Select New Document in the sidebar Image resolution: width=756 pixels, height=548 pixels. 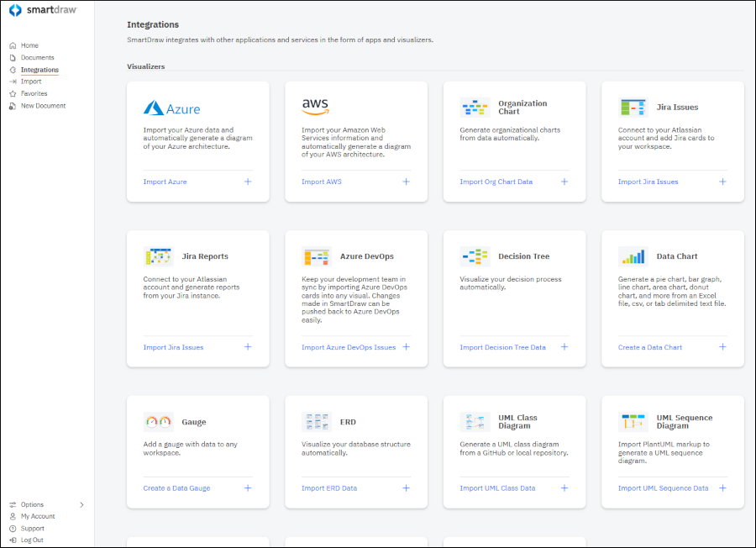(43, 106)
